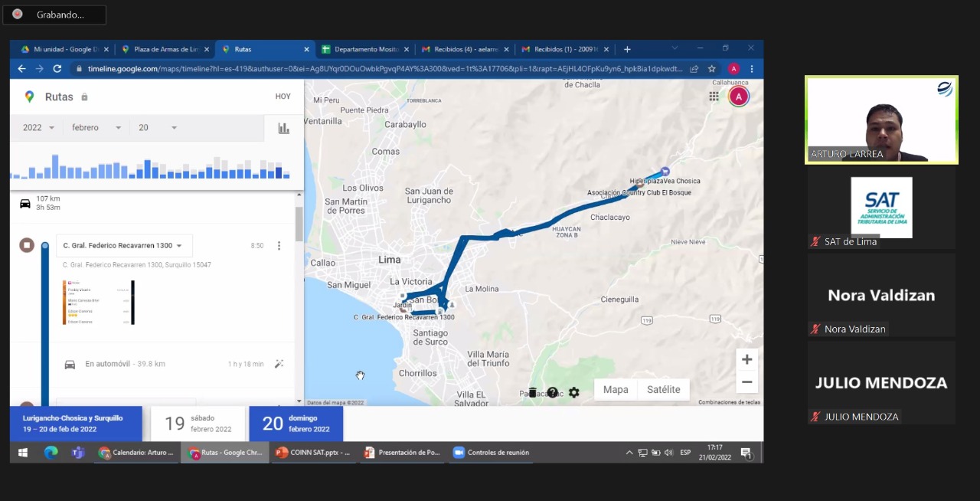980x501 pixels.
Task: Open options menu for the 8:50 stop
Action: click(x=279, y=246)
